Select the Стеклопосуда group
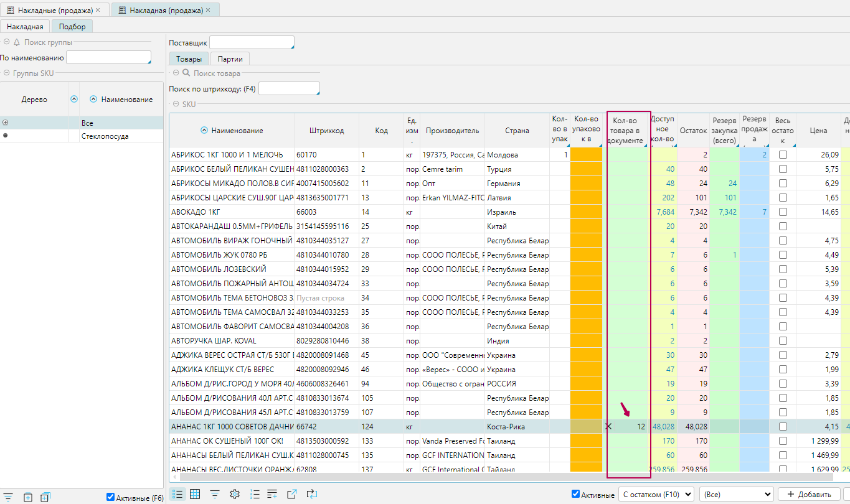The width and height of the screenshot is (850, 504). (x=105, y=136)
